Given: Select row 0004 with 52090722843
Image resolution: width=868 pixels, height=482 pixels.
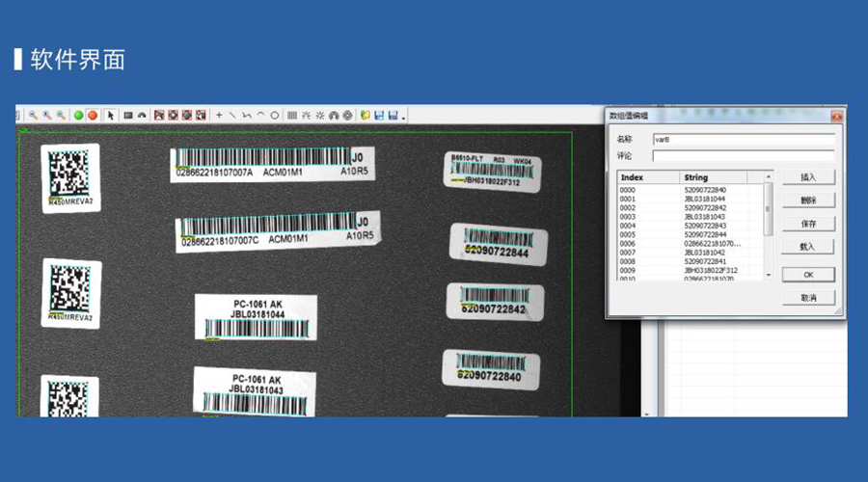Looking at the screenshot, I should [x=691, y=226].
